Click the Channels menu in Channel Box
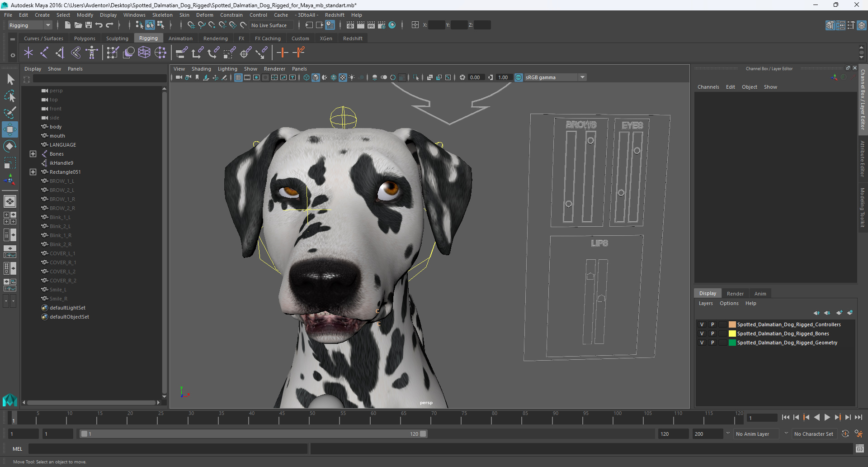The image size is (868, 467). tap(708, 87)
